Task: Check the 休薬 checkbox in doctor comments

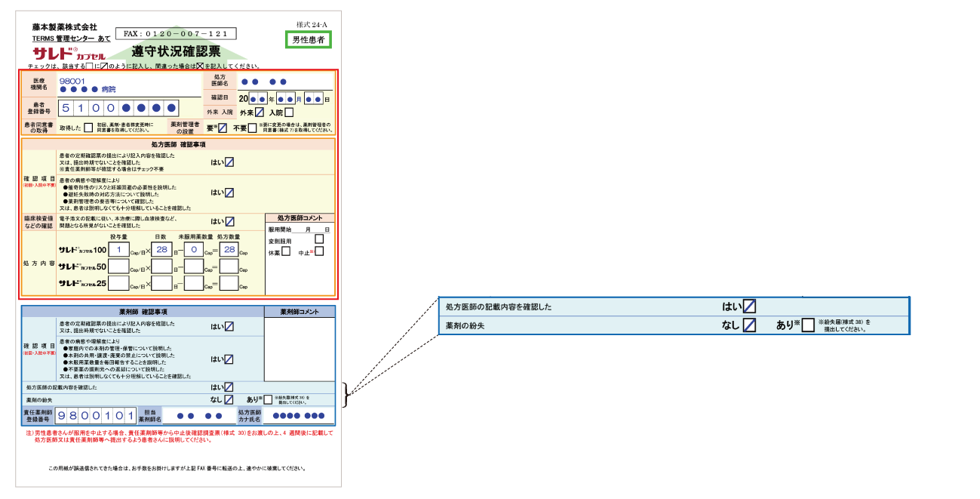Action: pyautogui.click(x=286, y=251)
